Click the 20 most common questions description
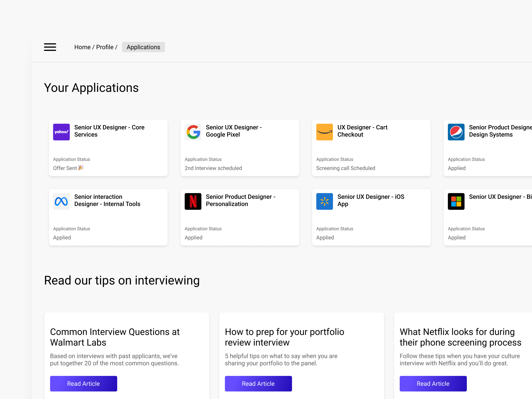532x399 pixels. (114, 360)
